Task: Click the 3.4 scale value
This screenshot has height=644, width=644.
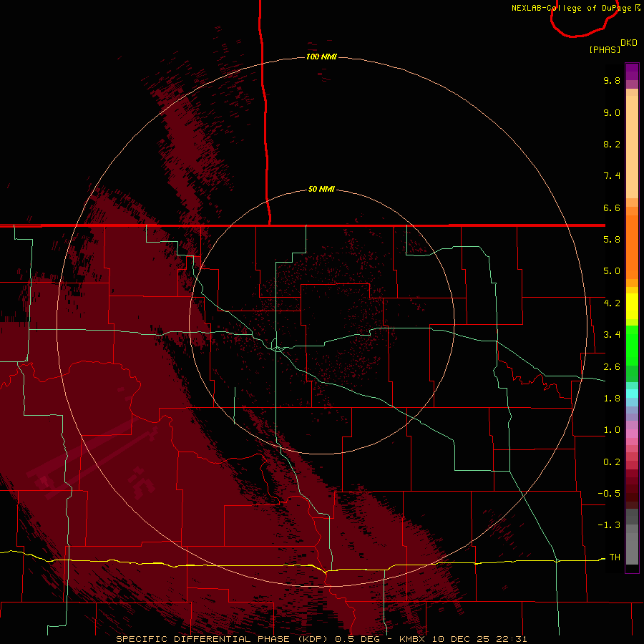Action: tap(612, 335)
